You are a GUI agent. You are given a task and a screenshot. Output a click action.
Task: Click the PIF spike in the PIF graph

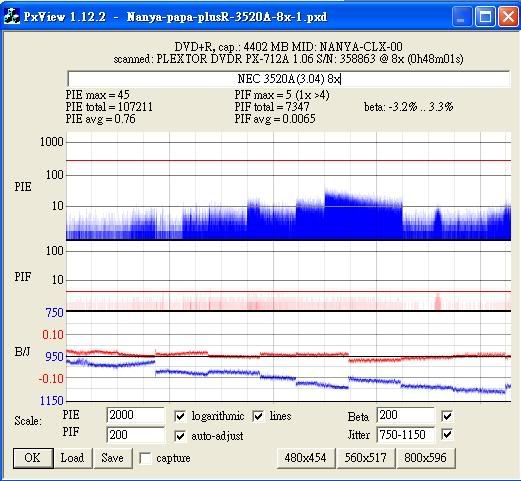(x=438, y=301)
